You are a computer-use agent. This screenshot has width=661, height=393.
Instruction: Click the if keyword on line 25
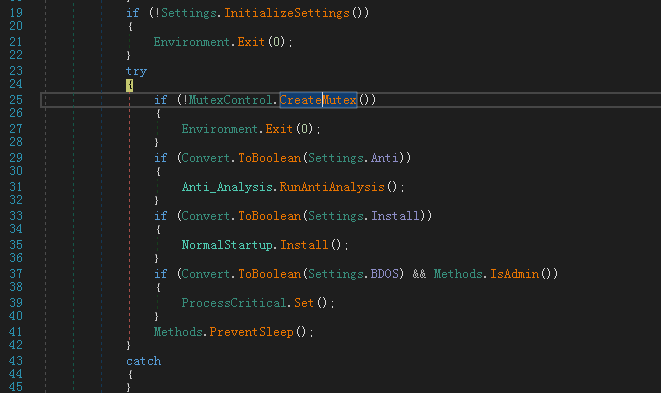[161, 100]
